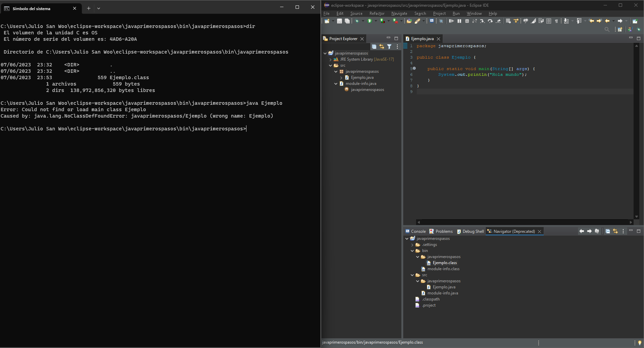Click the Step Over icon

tap(490, 21)
